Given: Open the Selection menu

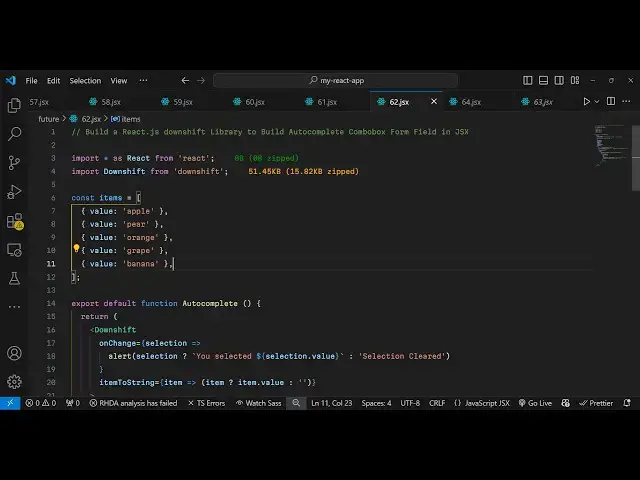Looking at the screenshot, I should point(85,80).
